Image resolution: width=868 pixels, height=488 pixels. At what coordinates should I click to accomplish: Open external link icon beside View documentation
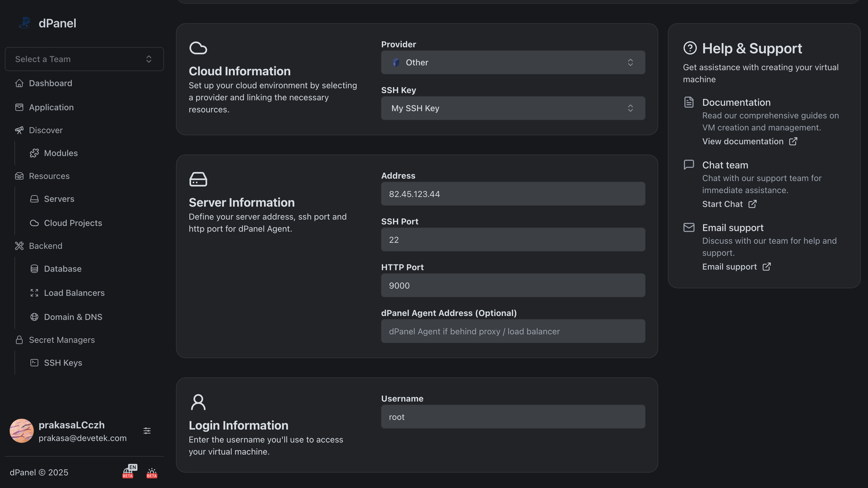[793, 141]
